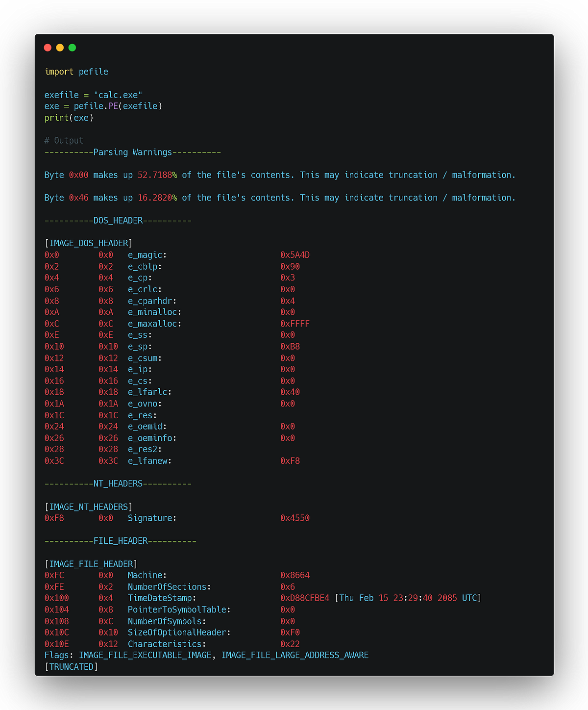Click the yellow minimize window control

click(x=60, y=48)
